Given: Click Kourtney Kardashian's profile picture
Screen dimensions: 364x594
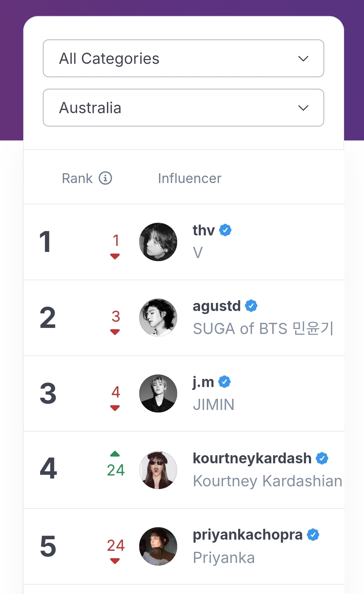Looking at the screenshot, I should tap(158, 470).
